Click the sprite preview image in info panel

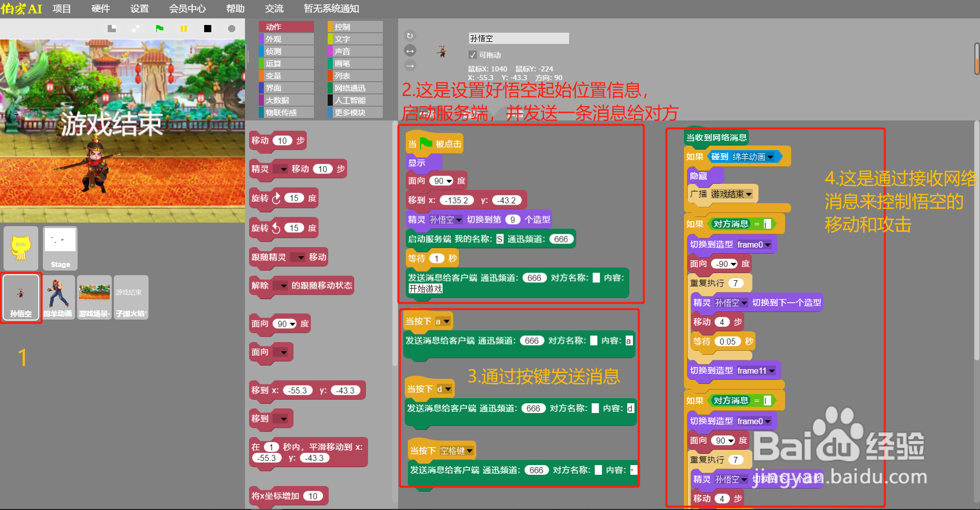point(442,51)
